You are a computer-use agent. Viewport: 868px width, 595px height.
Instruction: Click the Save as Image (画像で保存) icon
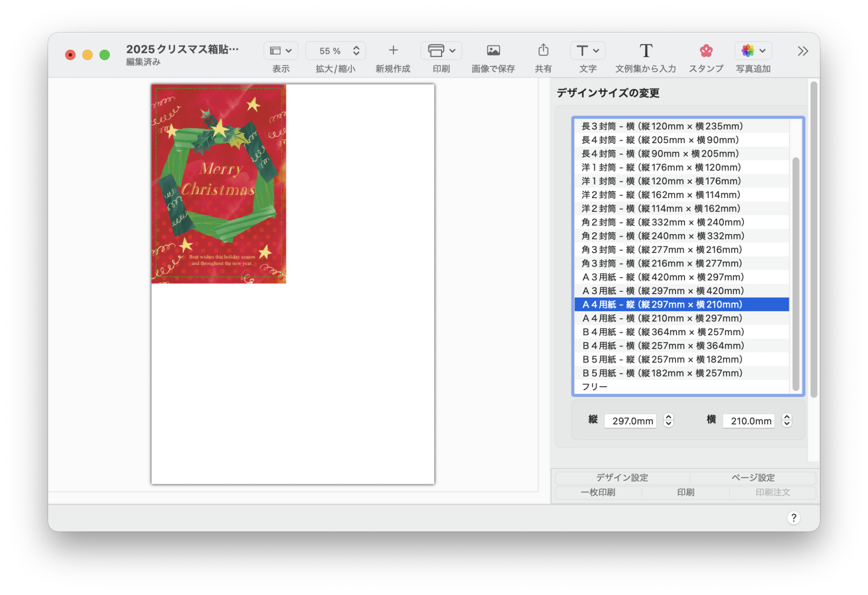493,51
